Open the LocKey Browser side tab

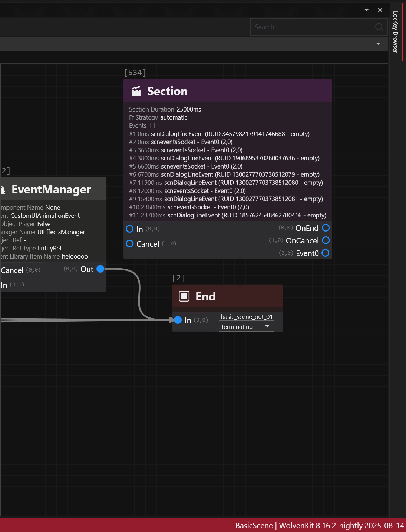coord(395,32)
